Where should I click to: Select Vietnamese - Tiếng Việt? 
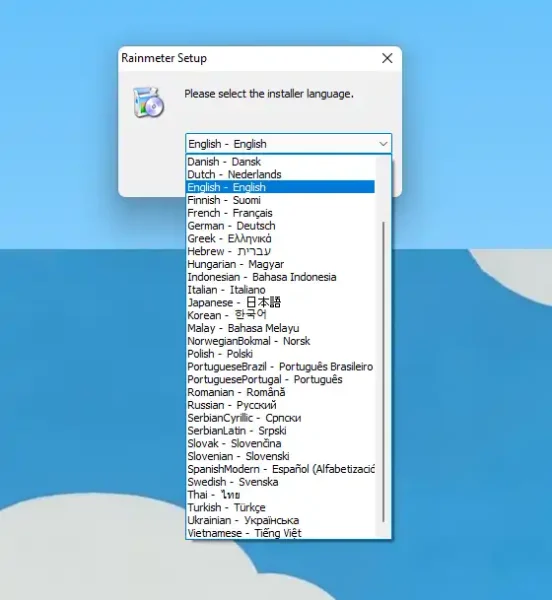(x=280, y=533)
